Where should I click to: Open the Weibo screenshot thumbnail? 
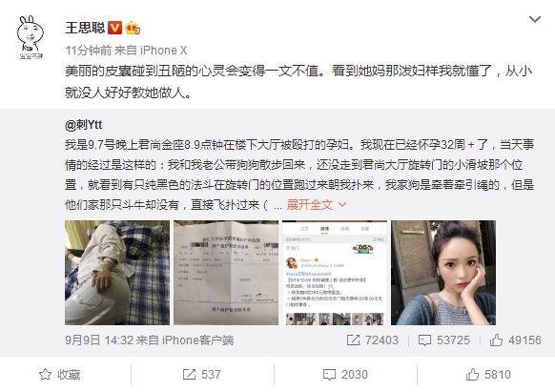point(335,273)
